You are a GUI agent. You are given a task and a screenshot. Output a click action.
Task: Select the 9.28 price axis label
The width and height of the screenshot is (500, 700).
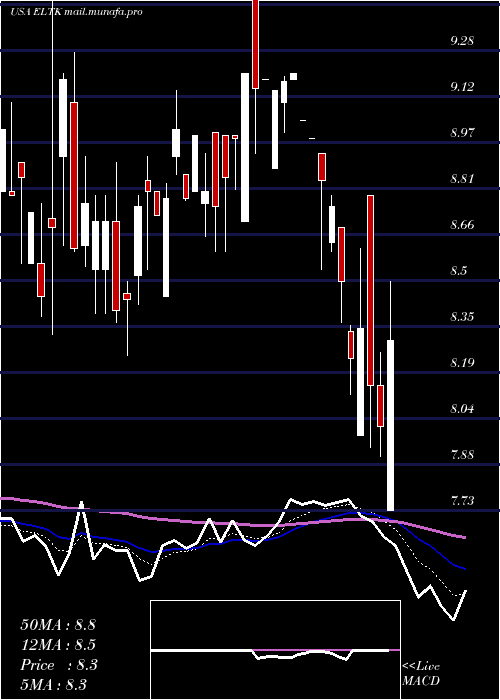pos(462,41)
